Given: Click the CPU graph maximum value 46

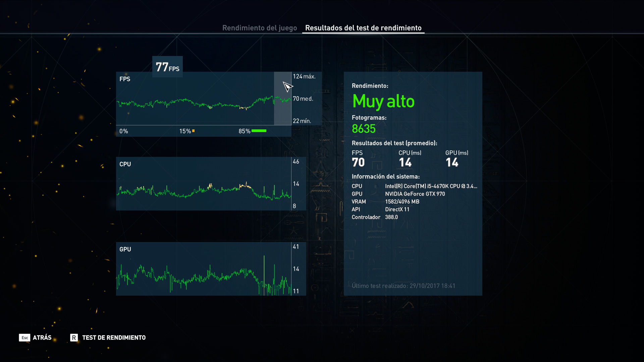Looking at the screenshot, I should (296, 162).
